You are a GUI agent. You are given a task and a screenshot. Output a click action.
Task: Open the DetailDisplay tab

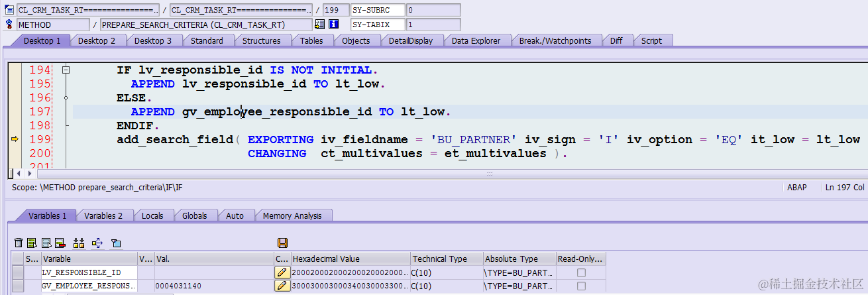(x=410, y=40)
